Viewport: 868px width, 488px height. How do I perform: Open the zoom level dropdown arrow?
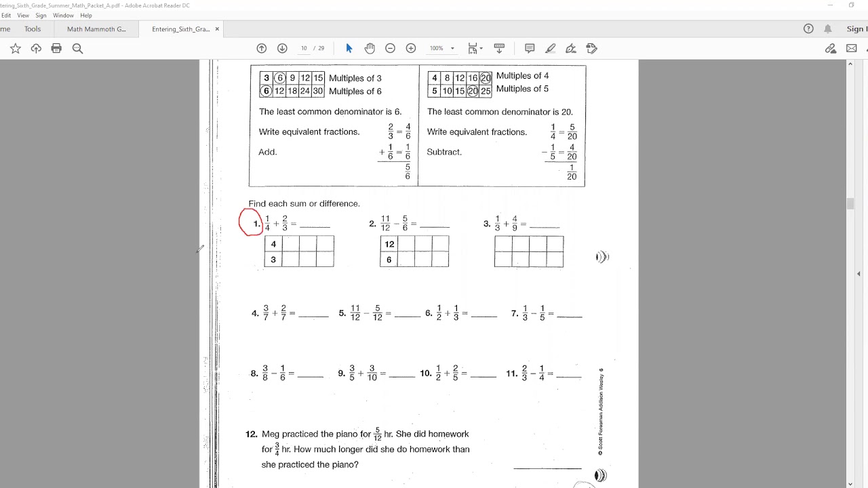click(x=452, y=48)
